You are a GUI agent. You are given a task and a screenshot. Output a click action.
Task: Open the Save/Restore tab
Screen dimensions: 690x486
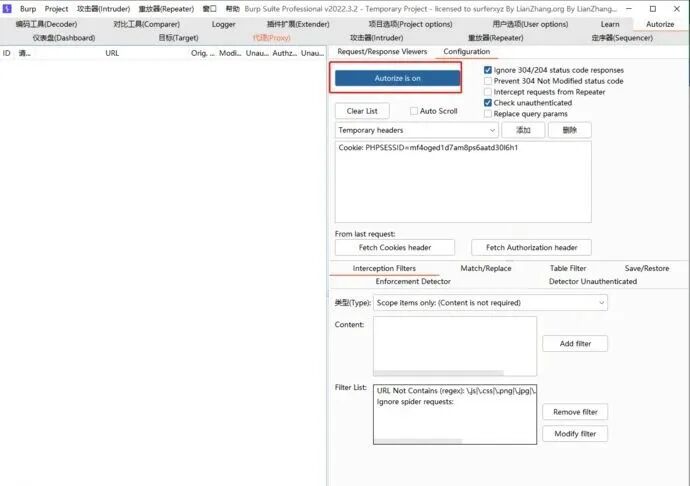tap(646, 268)
